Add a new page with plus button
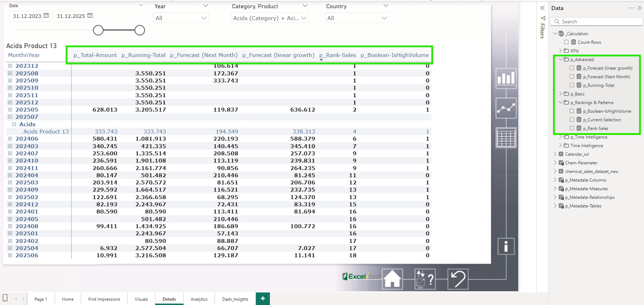The height and width of the screenshot is (305, 644). pos(263,299)
